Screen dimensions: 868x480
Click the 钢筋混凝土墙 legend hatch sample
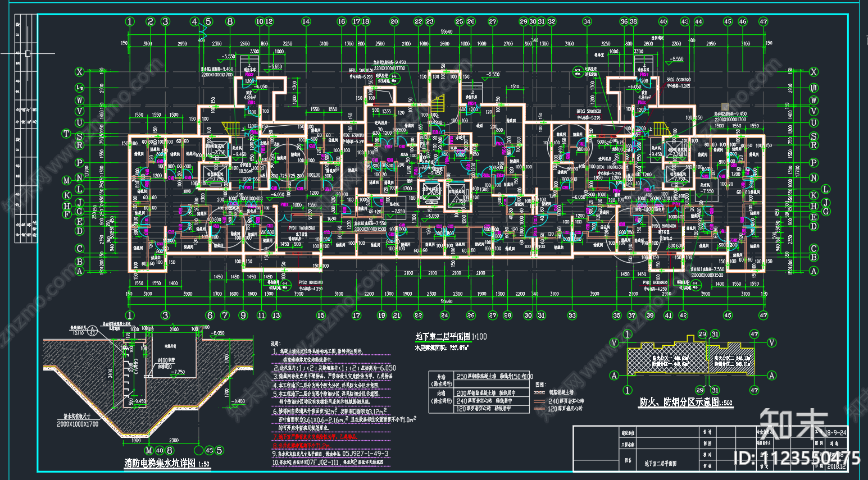540,392
